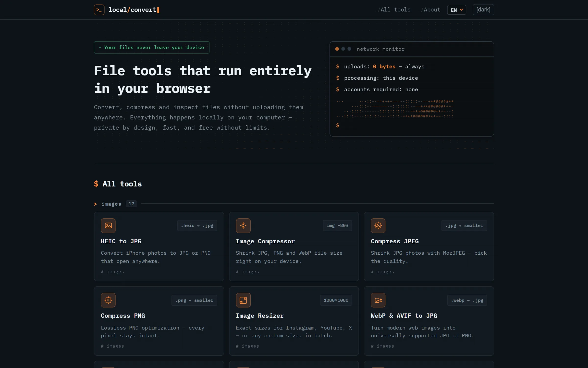588x368 pixels.
Task: Open the Compress PNG tool title
Action: [x=123, y=316]
